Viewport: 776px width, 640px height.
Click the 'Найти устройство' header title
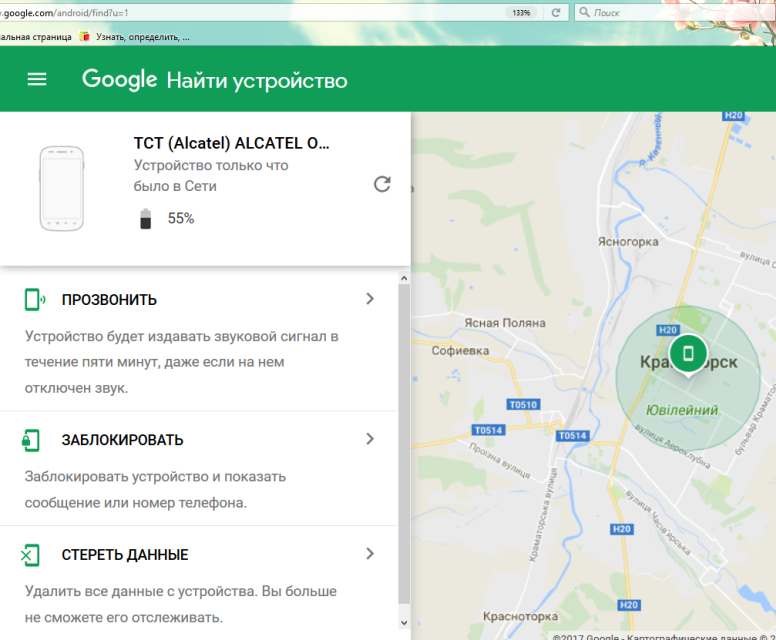click(257, 81)
